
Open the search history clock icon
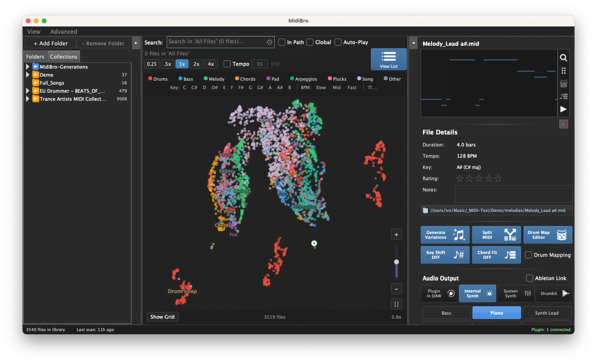pos(269,42)
